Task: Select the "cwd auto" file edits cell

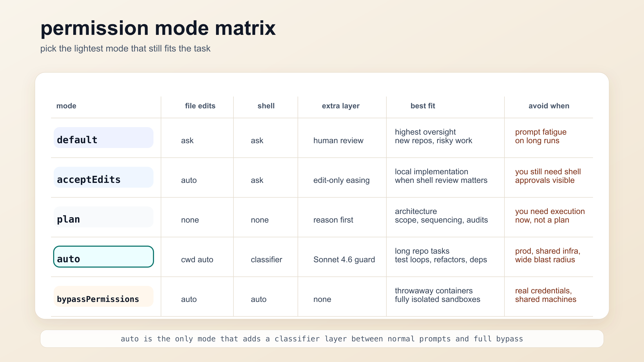Action: pyautogui.click(x=197, y=260)
